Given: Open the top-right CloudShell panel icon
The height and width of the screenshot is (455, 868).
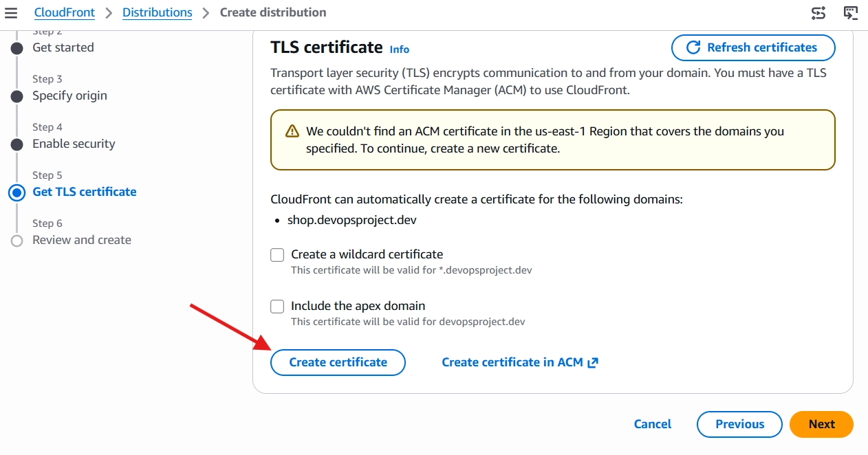Looking at the screenshot, I should tap(851, 12).
